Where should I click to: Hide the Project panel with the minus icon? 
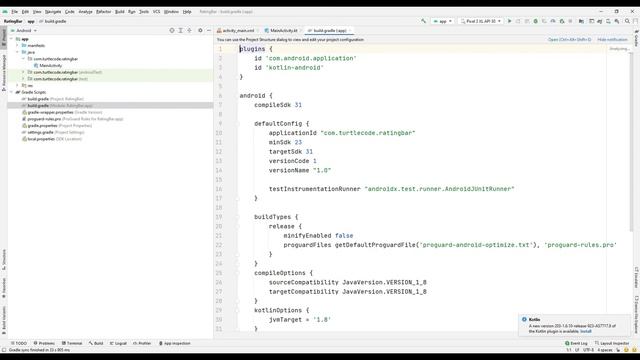[x=209, y=30]
